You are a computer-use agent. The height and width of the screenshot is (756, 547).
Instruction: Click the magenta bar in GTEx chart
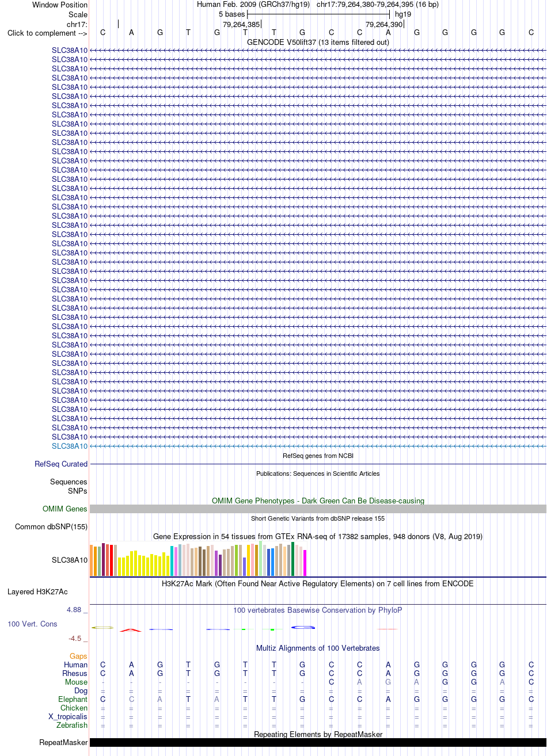[305, 563]
